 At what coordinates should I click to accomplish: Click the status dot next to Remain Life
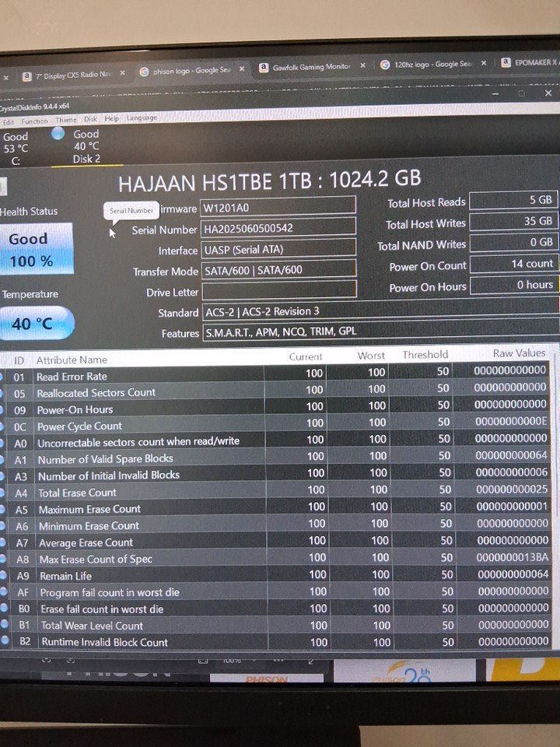[3, 575]
